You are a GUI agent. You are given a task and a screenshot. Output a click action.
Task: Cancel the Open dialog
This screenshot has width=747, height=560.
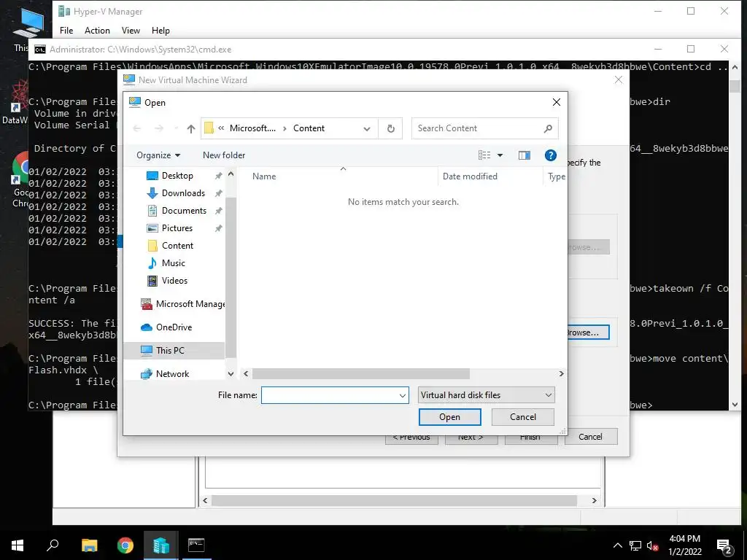[x=522, y=417]
